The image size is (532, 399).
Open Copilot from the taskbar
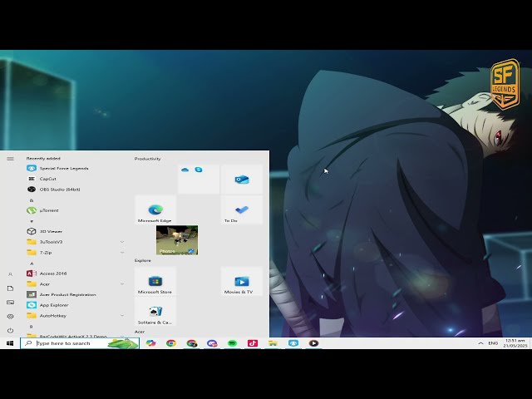(x=151, y=343)
